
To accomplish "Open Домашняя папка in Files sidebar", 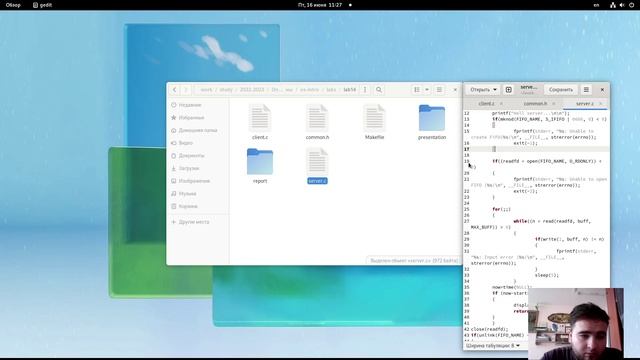I will pyautogui.click(x=198, y=130).
